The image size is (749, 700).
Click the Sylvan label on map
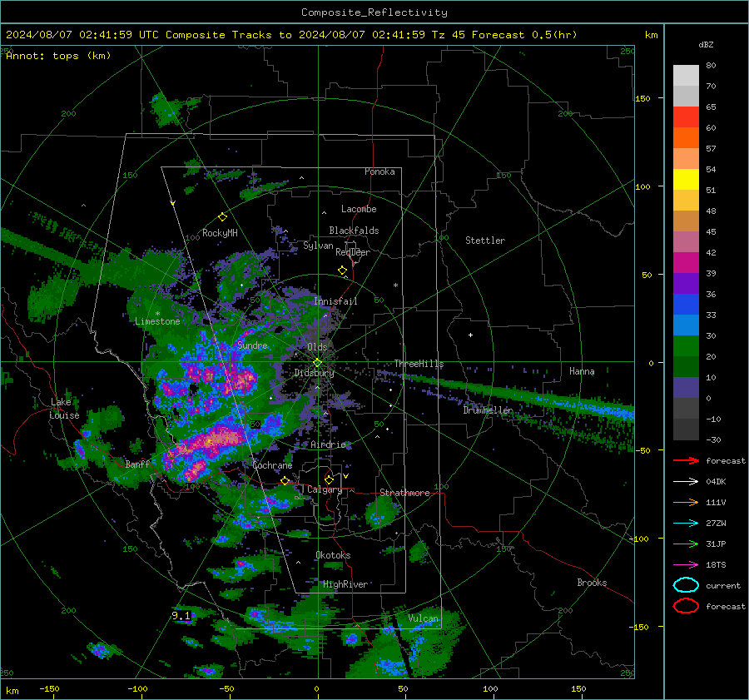click(x=318, y=246)
